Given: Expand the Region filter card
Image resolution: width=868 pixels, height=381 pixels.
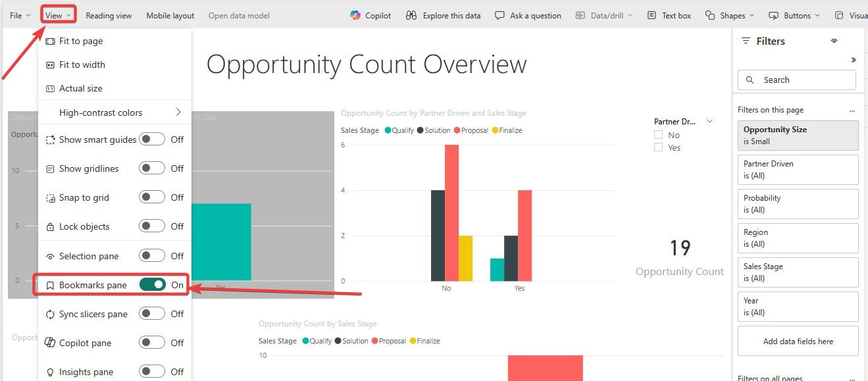Looking at the screenshot, I should pos(798,238).
